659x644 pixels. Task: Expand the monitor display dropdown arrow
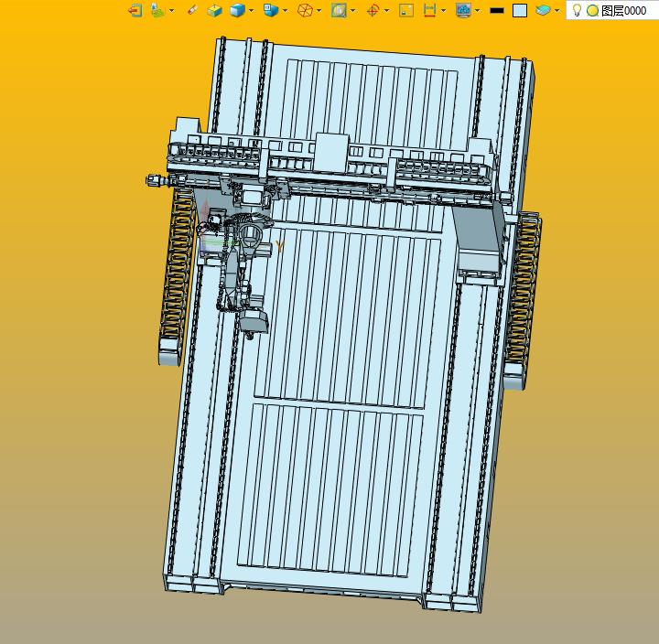point(478,10)
